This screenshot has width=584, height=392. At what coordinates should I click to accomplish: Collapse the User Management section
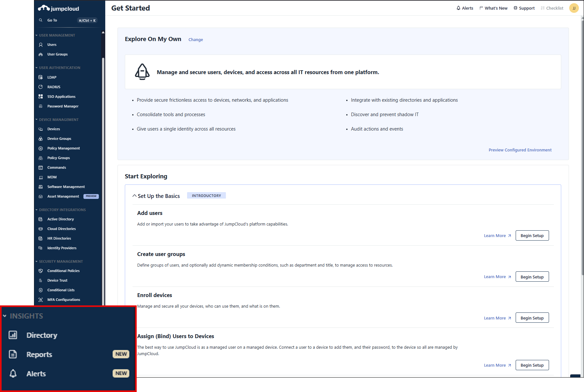pos(37,35)
